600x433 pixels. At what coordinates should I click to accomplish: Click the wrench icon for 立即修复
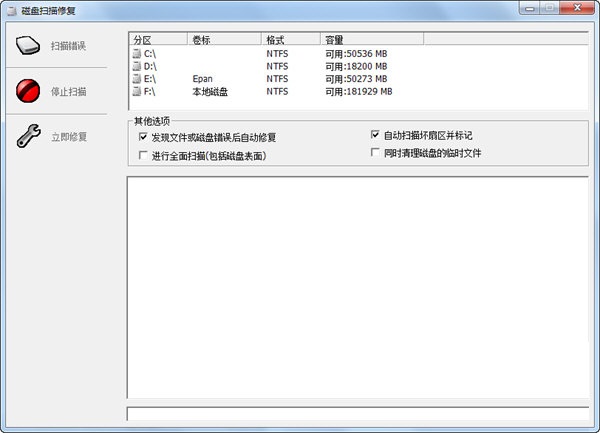(x=28, y=137)
